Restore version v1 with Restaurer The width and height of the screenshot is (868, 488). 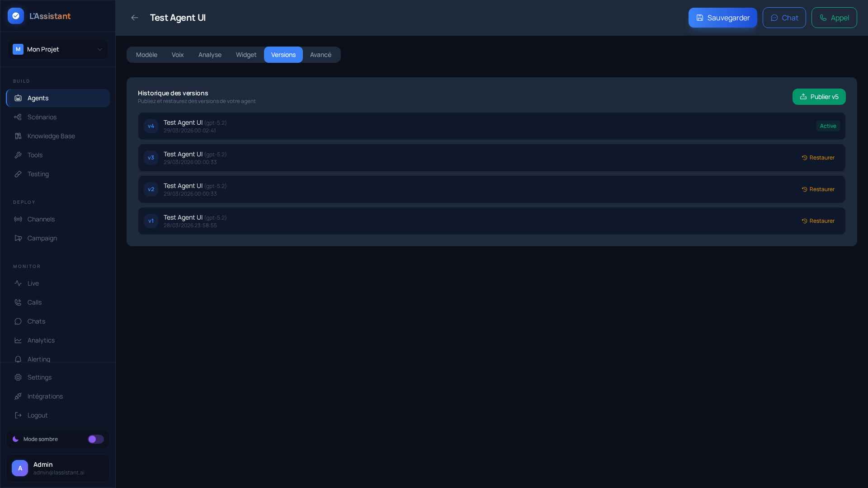coord(818,221)
